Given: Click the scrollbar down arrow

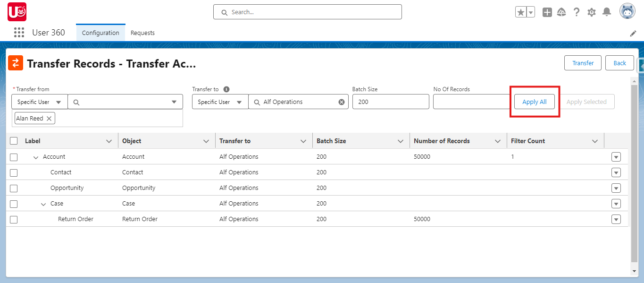Looking at the screenshot, I should click(634, 271).
